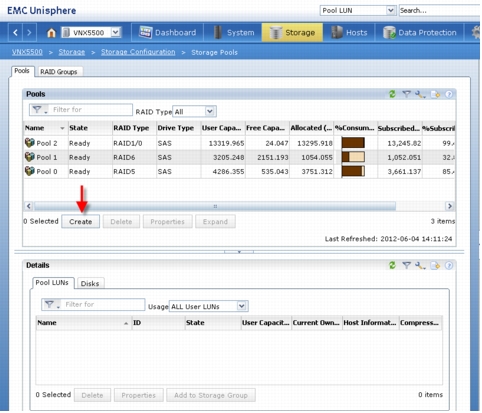This screenshot has height=413, width=482.
Task: Sort by State column header in Pools
Action: (90, 128)
